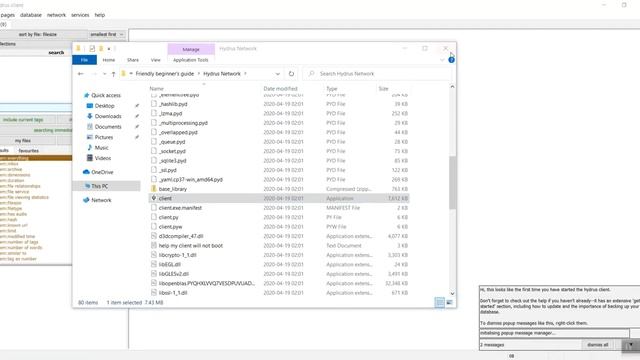
Task: Switch to the favourites tab in Hydrus
Action: click(x=29, y=151)
